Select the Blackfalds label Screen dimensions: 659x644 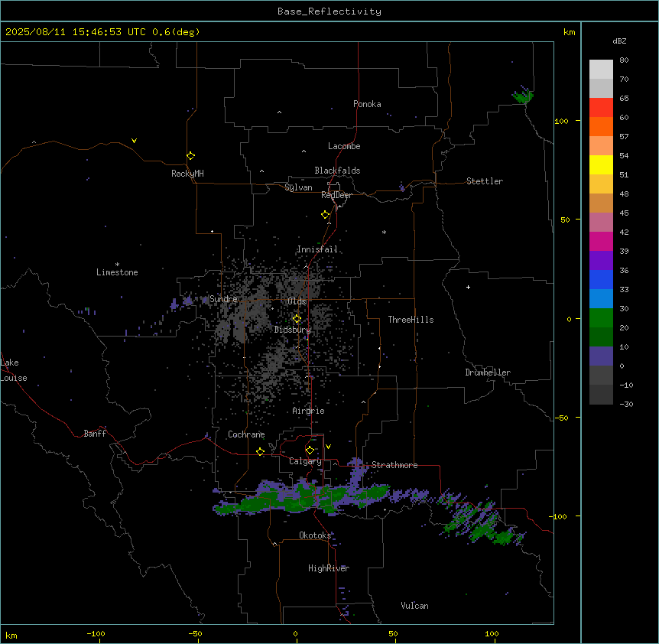click(x=337, y=171)
